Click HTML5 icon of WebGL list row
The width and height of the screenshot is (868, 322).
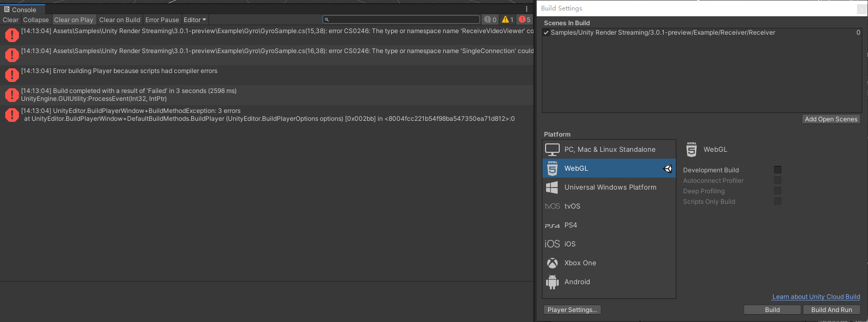(x=552, y=168)
